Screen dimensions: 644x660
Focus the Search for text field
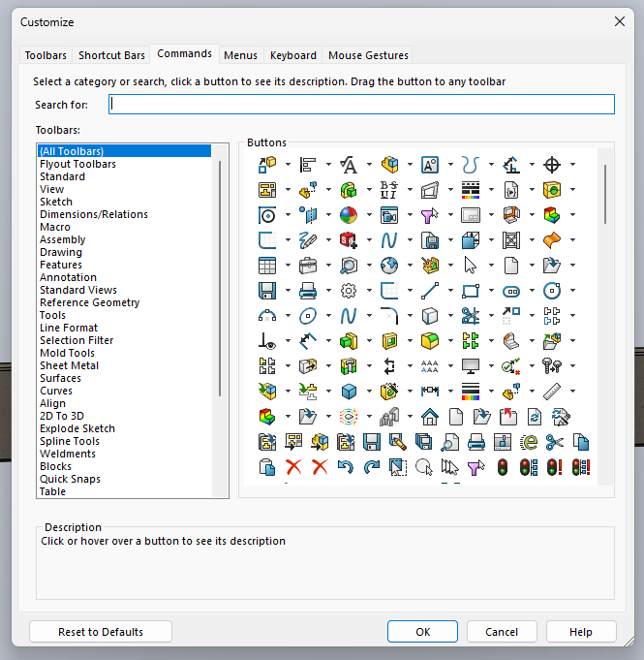(361, 105)
